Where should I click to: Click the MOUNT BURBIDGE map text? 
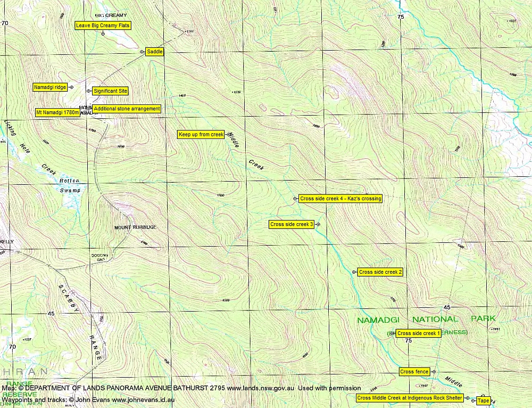pos(135,226)
